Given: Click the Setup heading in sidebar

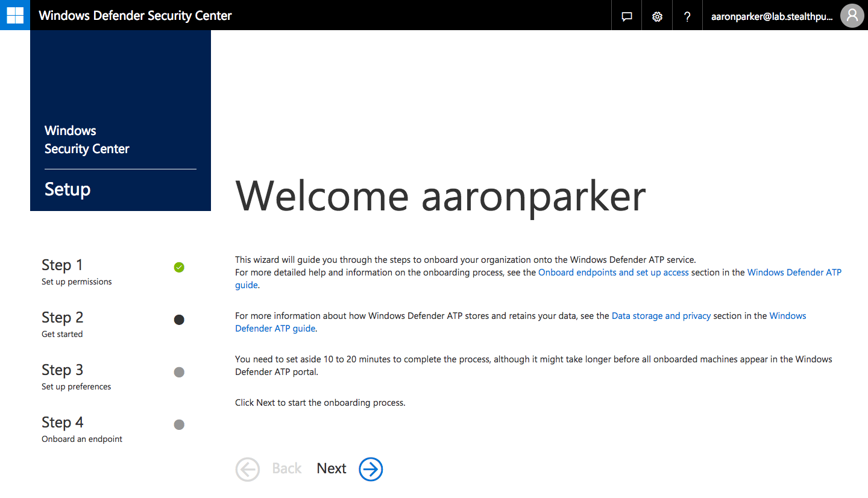Looking at the screenshot, I should (x=68, y=189).
